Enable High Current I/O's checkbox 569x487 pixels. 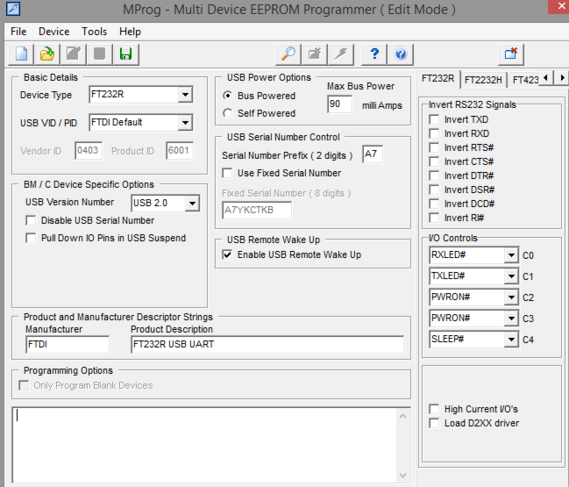pos(434,409)
